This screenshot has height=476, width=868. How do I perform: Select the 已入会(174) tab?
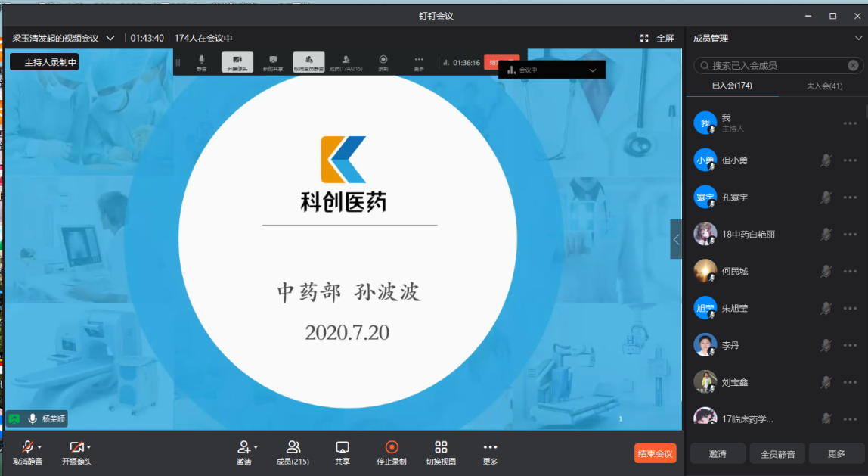pyautogui.click(x=732, y=86)
